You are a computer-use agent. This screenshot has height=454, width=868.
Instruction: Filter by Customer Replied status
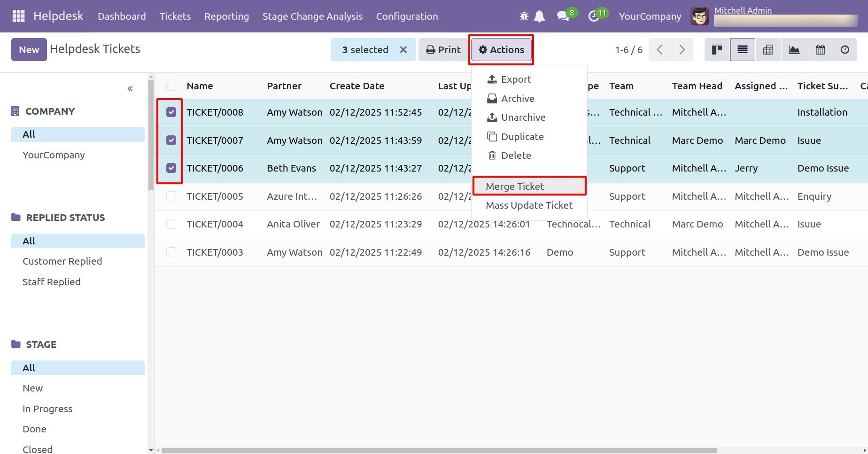click(x=62, y=261)
